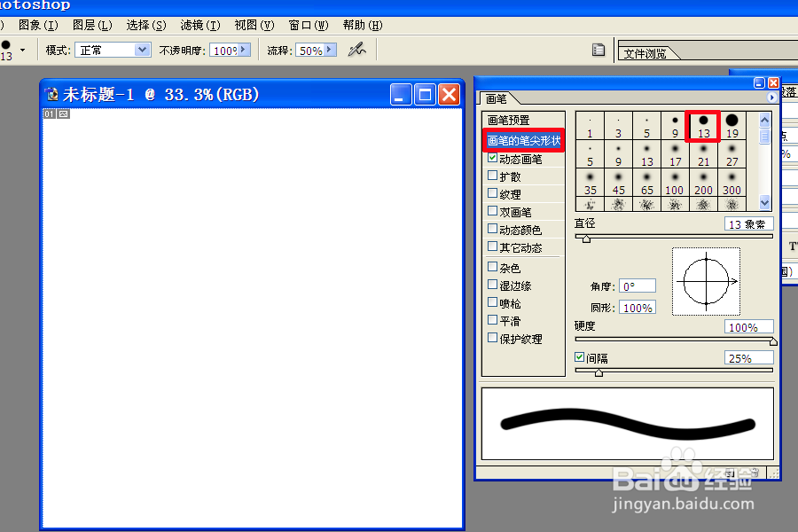Choose the 300-pixel soft brush preset

pyautogui.click(x=731, y=182)
